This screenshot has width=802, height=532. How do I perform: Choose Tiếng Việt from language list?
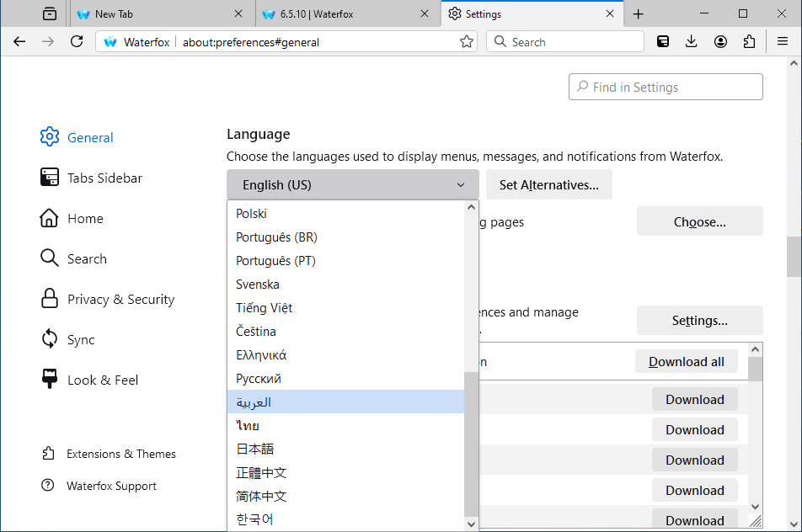[345, 307]
